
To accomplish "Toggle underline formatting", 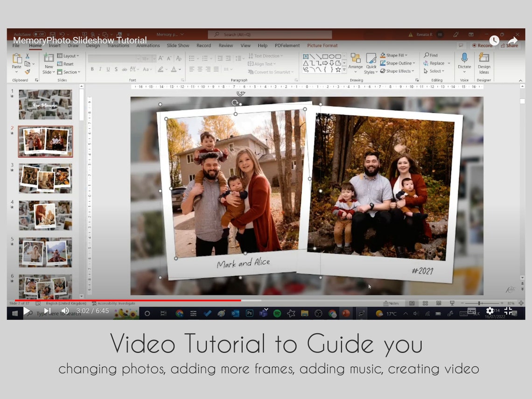I will (x=107, y=69).
